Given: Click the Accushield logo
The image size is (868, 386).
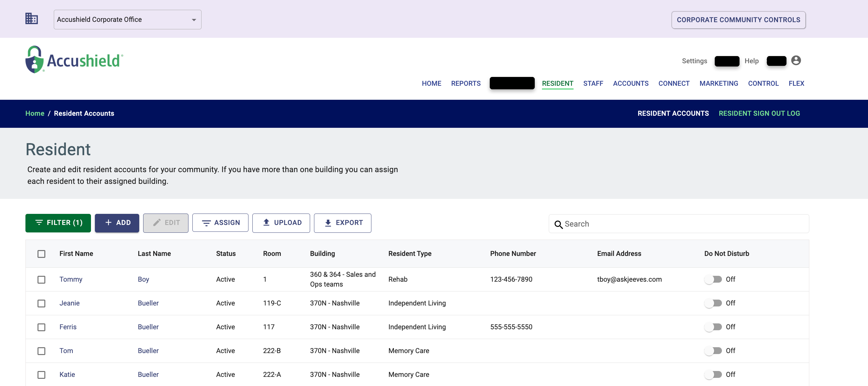Looking at the screenshot, I should [73, 59].
